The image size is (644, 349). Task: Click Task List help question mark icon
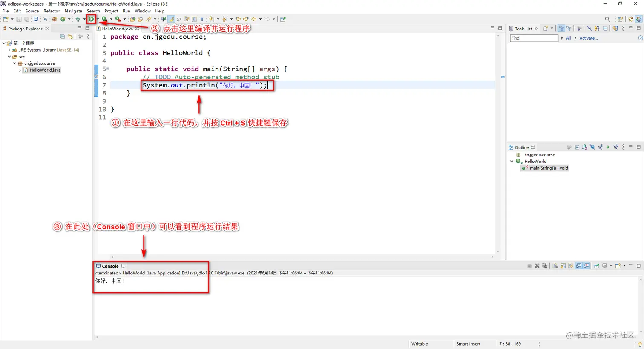(640, 38)
